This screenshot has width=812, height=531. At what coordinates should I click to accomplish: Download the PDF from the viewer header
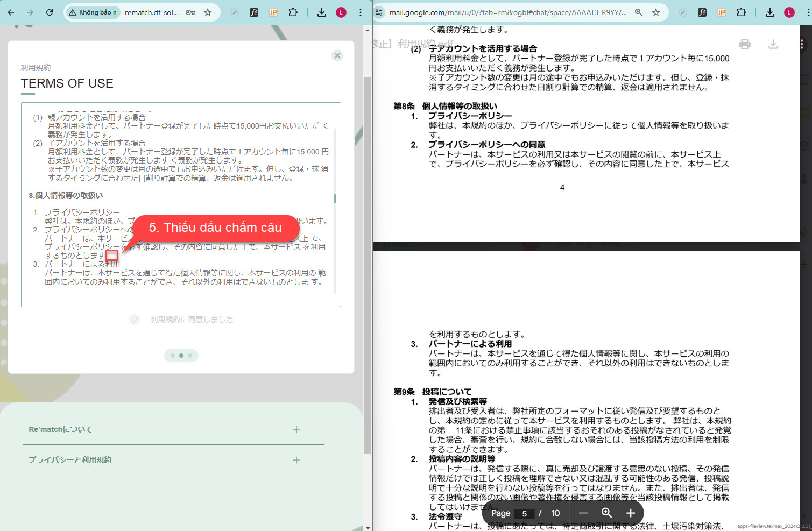(773, 44)
